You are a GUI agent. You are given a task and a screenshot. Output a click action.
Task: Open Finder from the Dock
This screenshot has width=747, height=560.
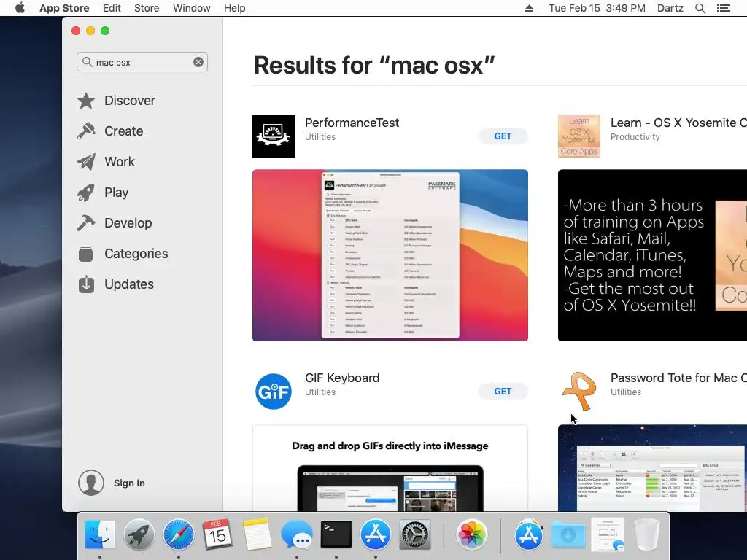(99, 534)
